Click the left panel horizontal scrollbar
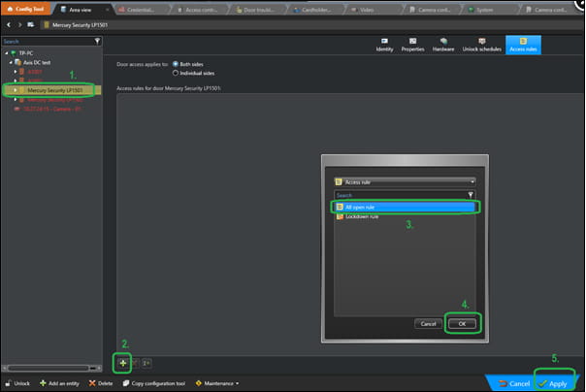586x392 pixels. pyautogui.click(x=49, y=368)
